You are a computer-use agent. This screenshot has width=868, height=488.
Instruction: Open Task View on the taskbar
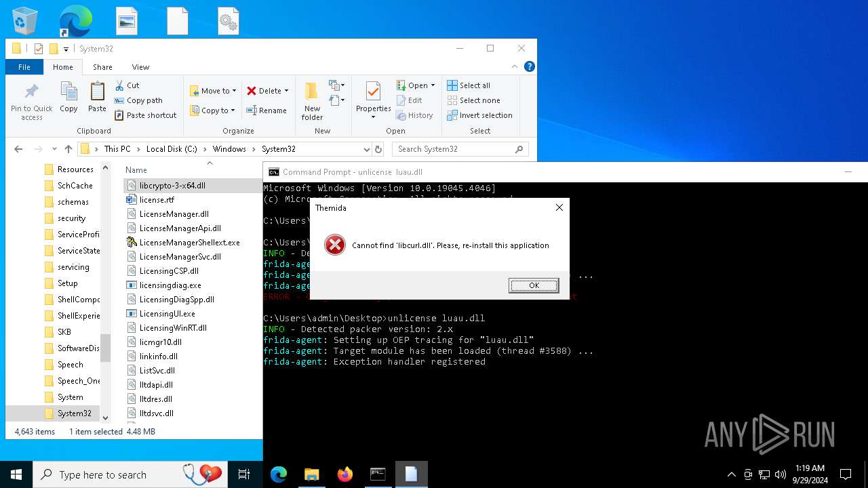pyautogui.click(x=245, y=474)
